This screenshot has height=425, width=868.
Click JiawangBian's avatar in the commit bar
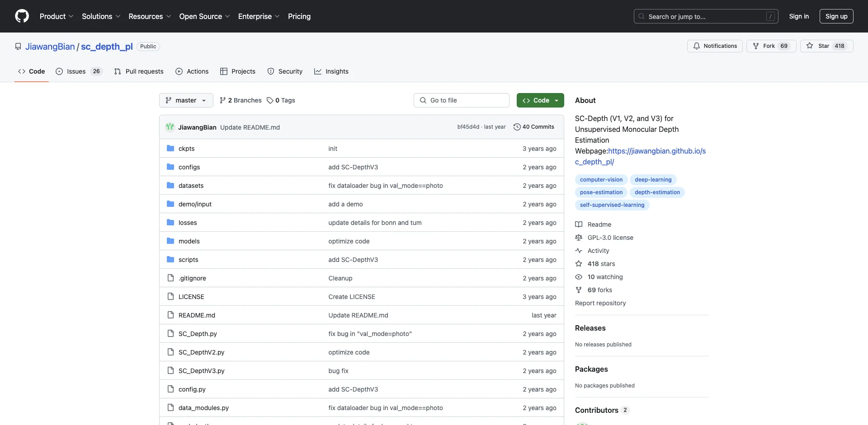click(170, 127)
